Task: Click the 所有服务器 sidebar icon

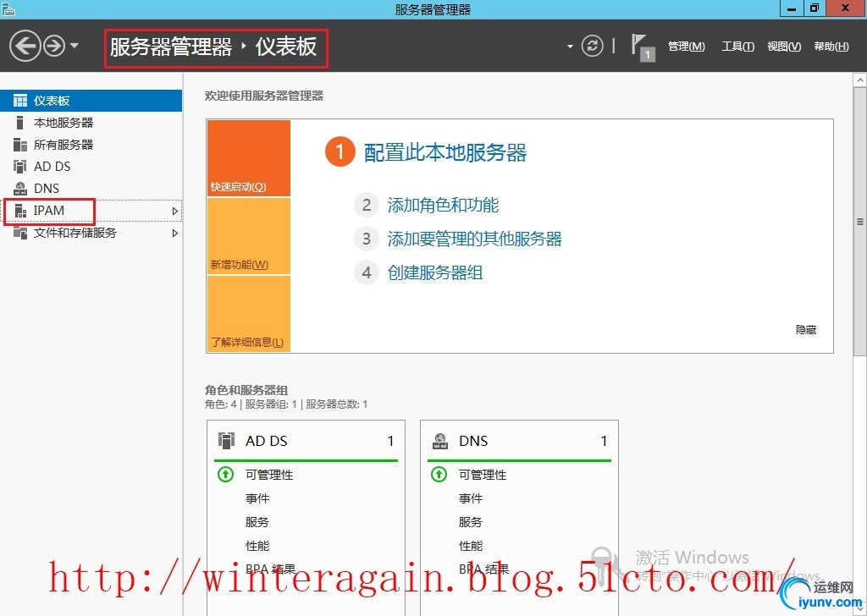Action: click(x=20, y=145)
